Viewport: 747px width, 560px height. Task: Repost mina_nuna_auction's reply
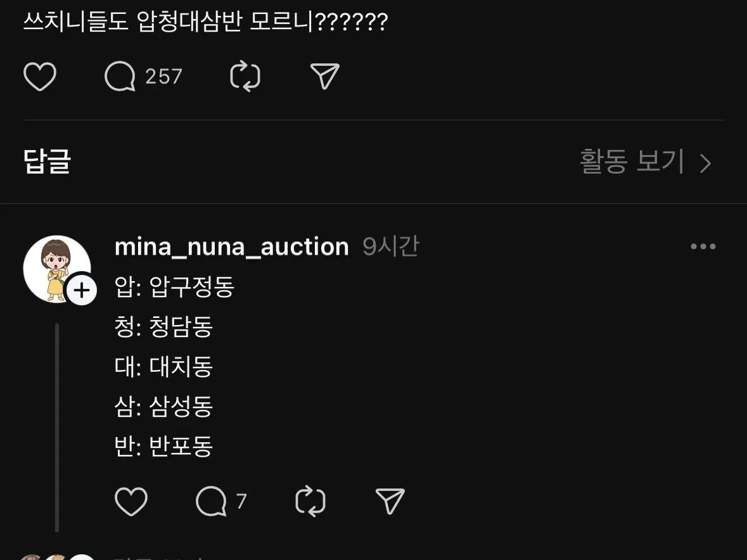click(310, 502)
